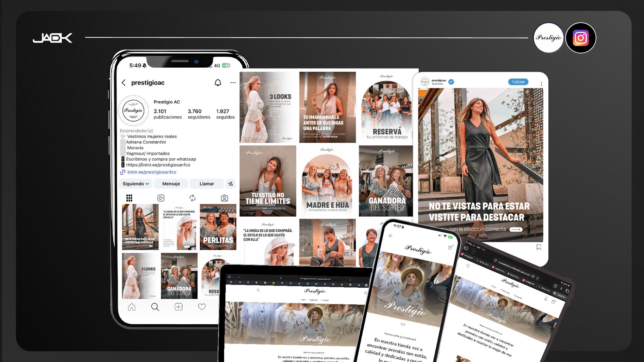Switch to the grid posts tab
Viewport: 644px width, 362px height.
pos(129,198)
